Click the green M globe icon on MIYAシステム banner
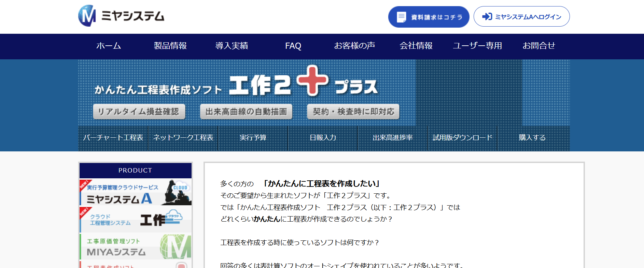The height and width of the screenshot is (268, 644). pos(176,247)
